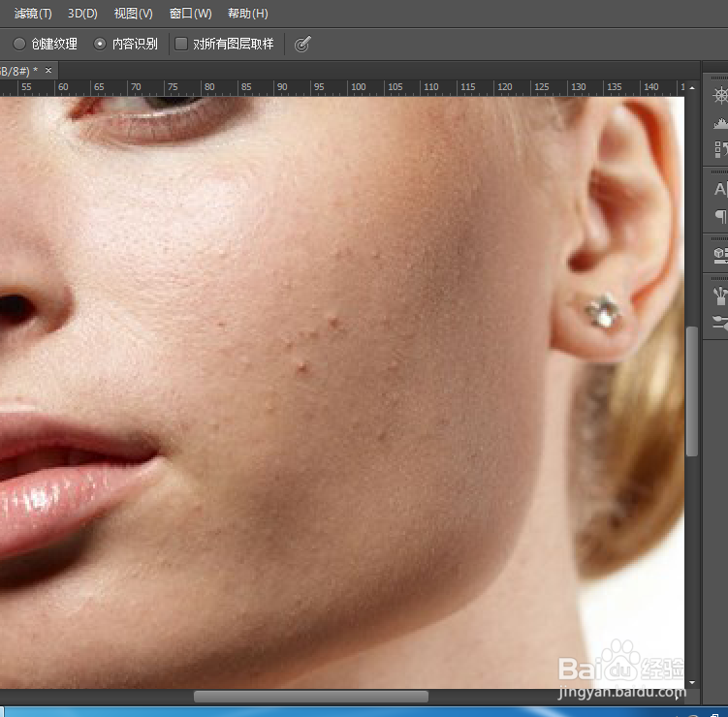Click the vertical scrollbar thumb
The height and width of the screenshot is (717, 728).
coord(692,391)
